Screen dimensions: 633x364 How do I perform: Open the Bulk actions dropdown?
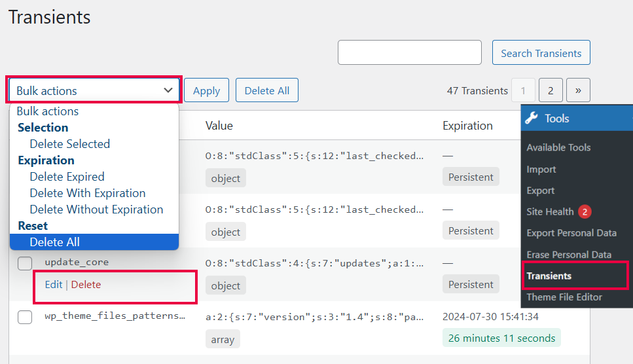click(x=94, y=91)
